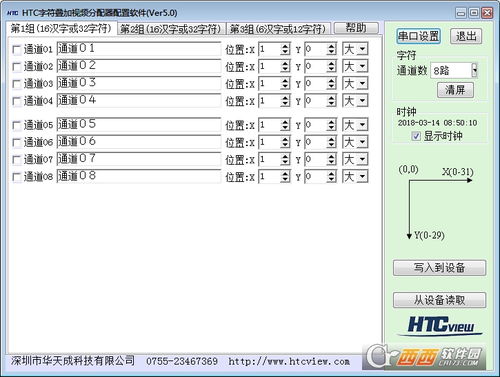Open the 通道数 8路 dropdown
This screenshot has width=500, height=377.
[474, 70]
